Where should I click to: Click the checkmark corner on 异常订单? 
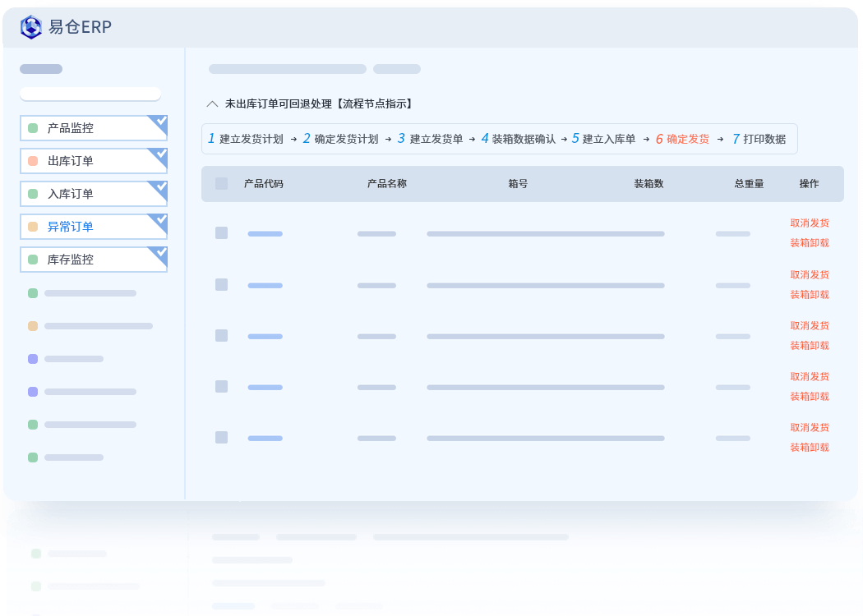(x=159, y=223)
